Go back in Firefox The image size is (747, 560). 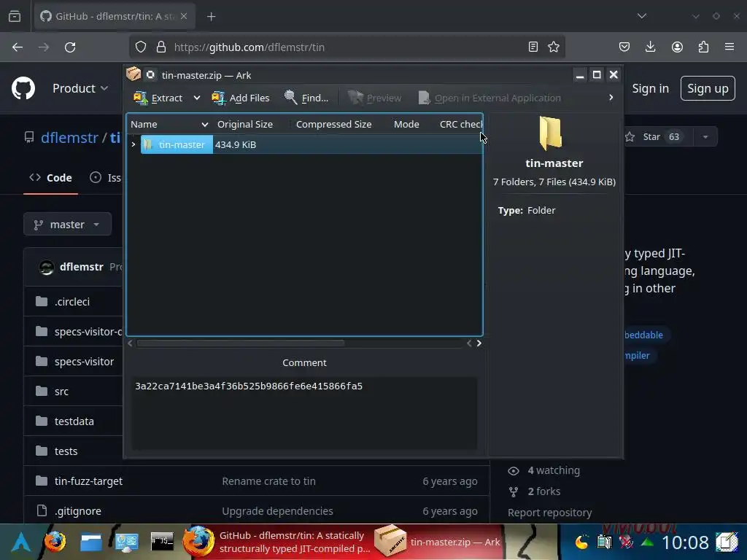[18, 47]
